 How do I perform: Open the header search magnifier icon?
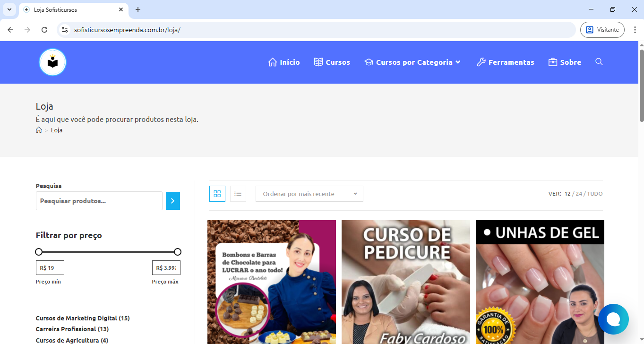pyautogui.click(x=599, y=62)
